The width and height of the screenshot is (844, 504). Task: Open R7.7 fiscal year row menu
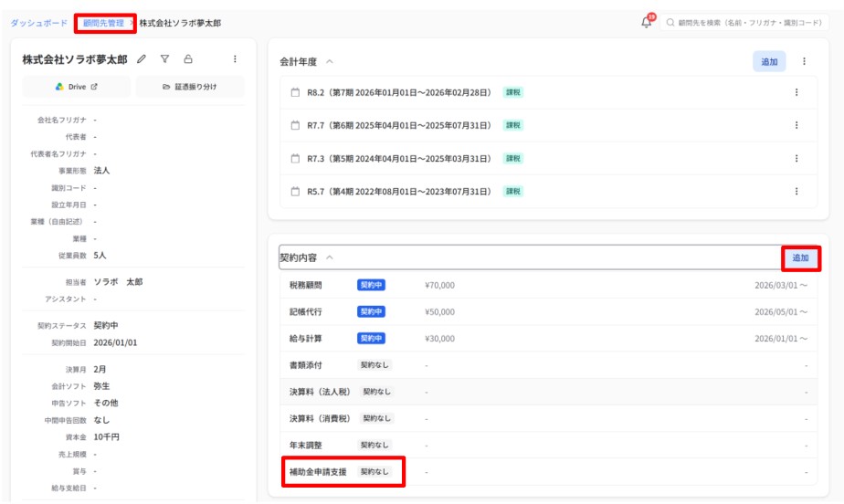[797, 125]
